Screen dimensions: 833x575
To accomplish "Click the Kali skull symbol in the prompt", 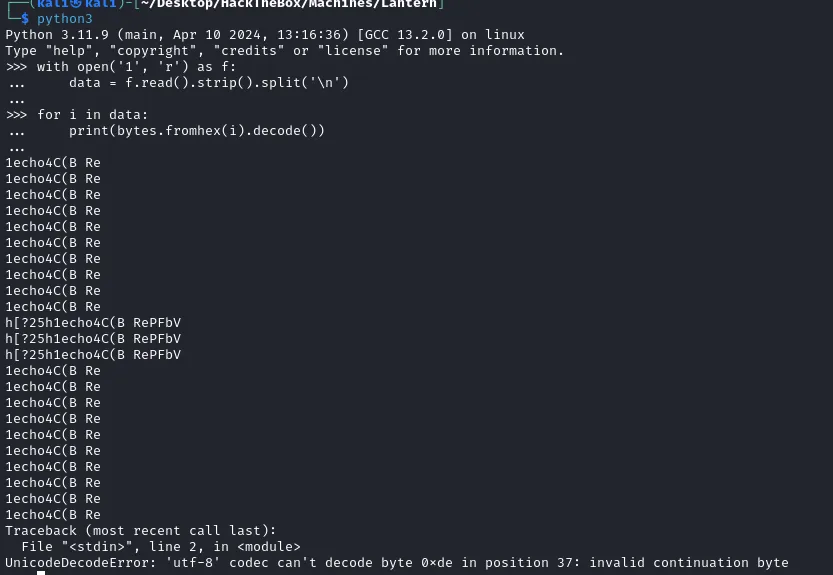I will tap(78, 4).
